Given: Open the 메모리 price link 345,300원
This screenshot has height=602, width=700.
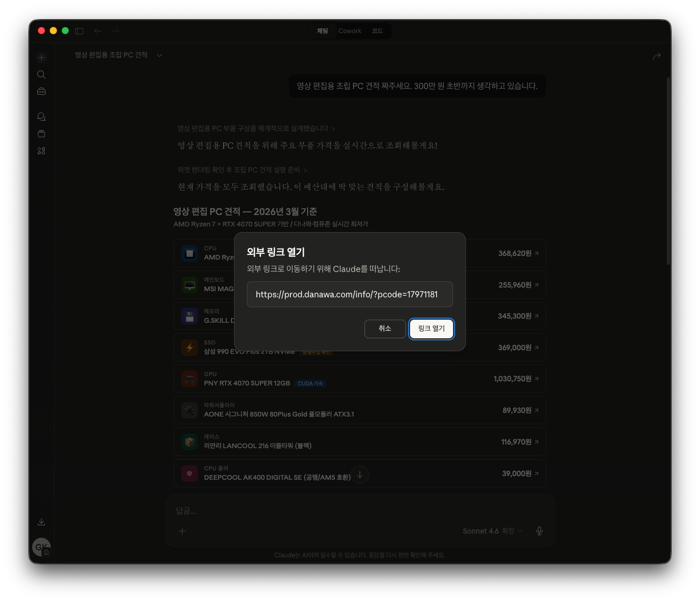Looking at the screenshot, I should (518, 316).
